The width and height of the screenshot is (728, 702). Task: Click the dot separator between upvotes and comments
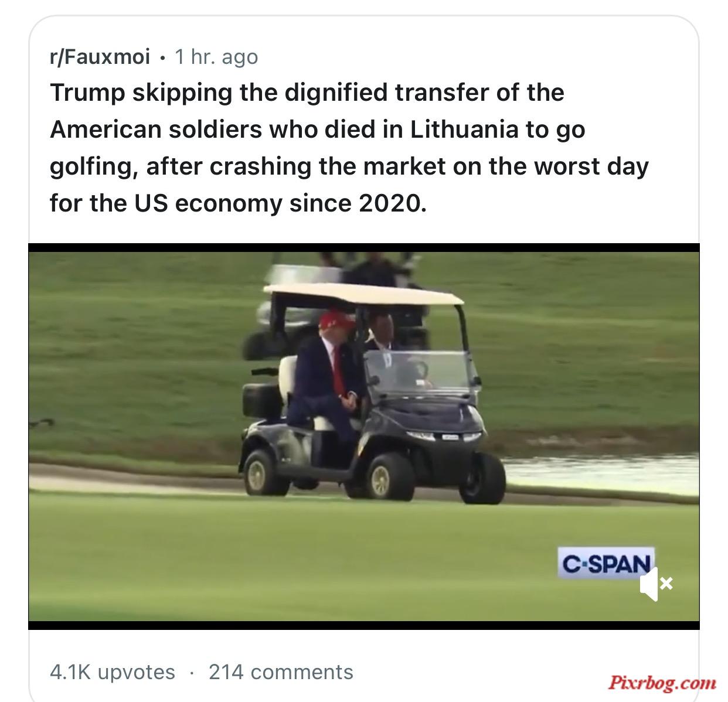coord(192,673)
